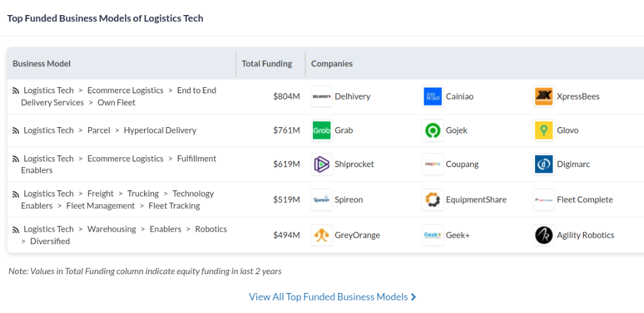Click the Gojek logo icon
This screenshot has width=644, height=313.
(x=432, y=130)
